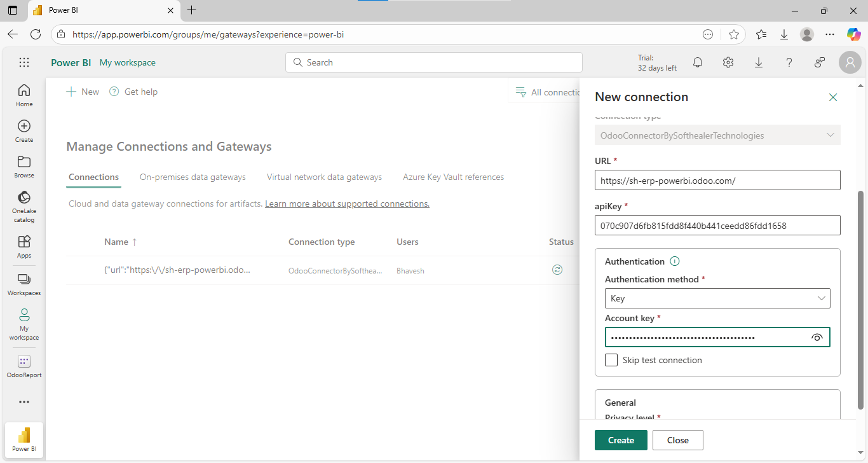Click New connection button

tap(83, 92)
